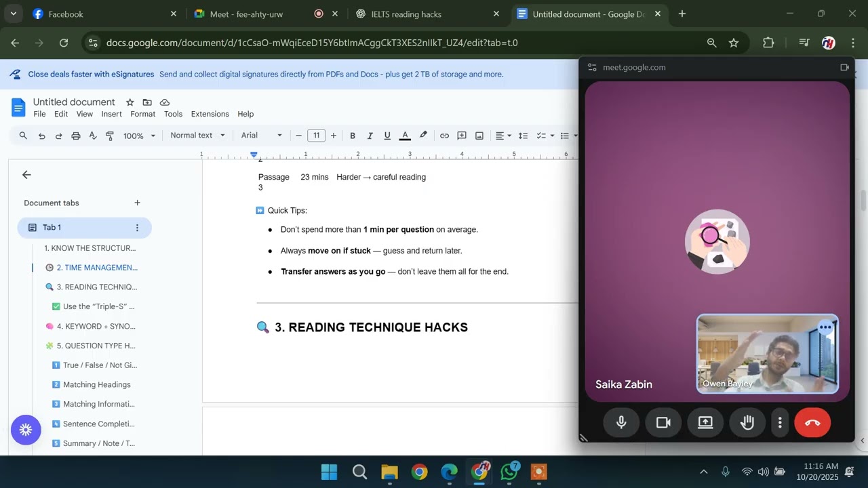Open more options in Meet controls
The image size is (868, 488).
click(780, 422)
